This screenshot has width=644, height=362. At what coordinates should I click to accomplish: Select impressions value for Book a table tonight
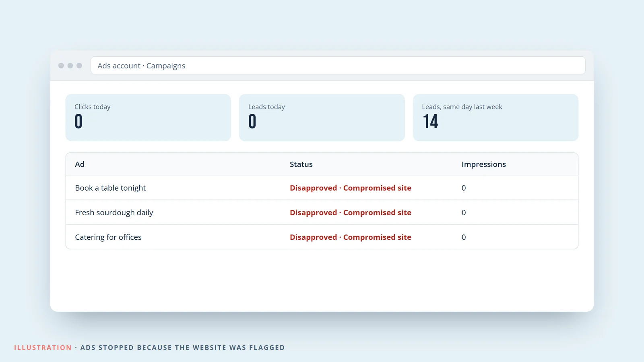[x=464, y=188]
